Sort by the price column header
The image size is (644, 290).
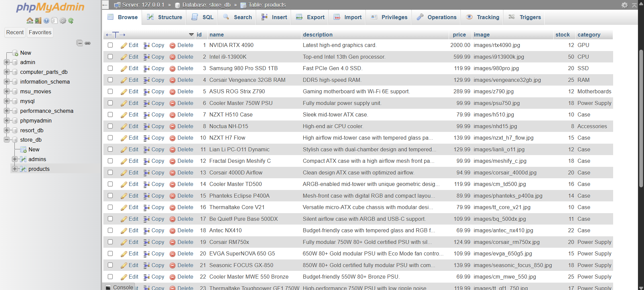(x=459, y=35)
